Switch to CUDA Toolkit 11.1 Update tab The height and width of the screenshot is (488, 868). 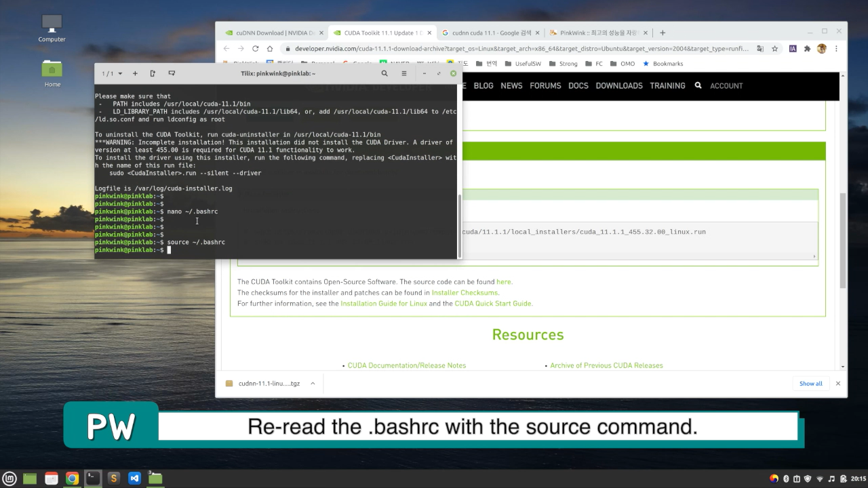(382, 33)
